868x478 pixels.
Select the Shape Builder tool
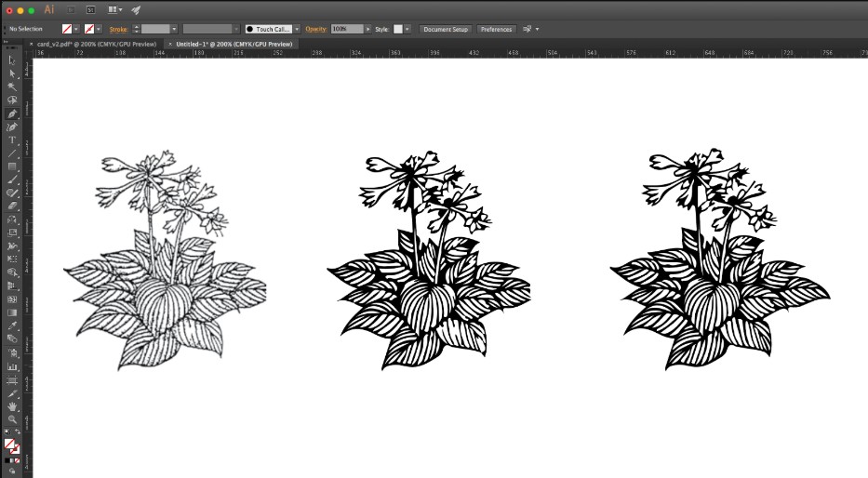tap(12, 272)
